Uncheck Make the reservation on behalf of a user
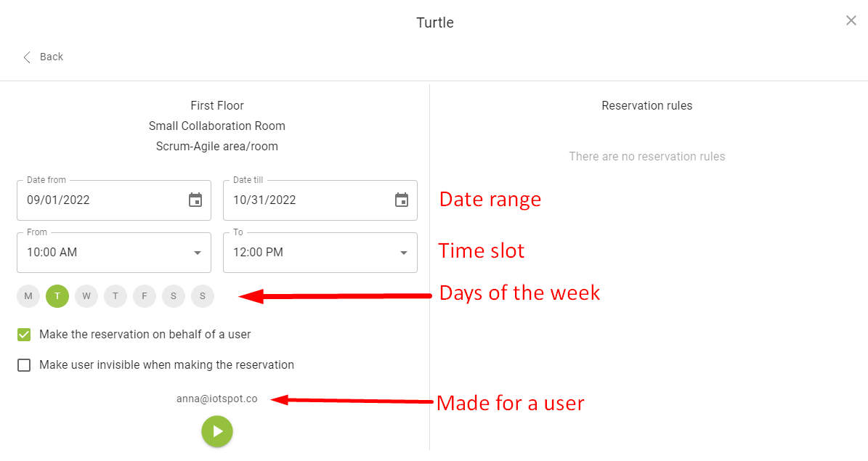This screenshot has width=868, height=461. click(24, 334)
